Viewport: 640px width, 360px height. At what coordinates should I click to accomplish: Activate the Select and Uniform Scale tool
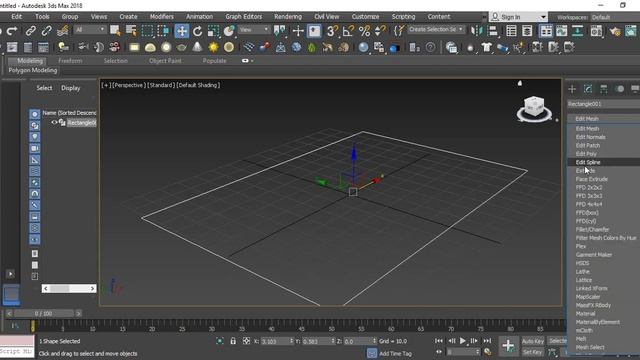point(213,31)
